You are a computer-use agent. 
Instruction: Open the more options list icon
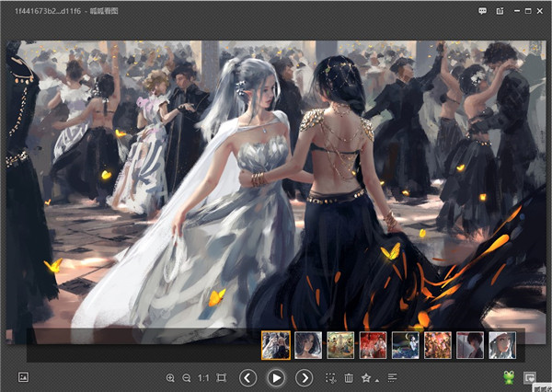click(392, 377)
